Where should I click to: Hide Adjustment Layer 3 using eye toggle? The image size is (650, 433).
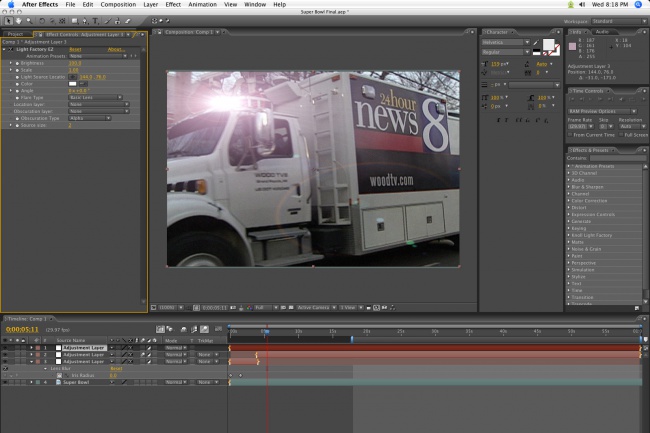[x=5, y=362]
